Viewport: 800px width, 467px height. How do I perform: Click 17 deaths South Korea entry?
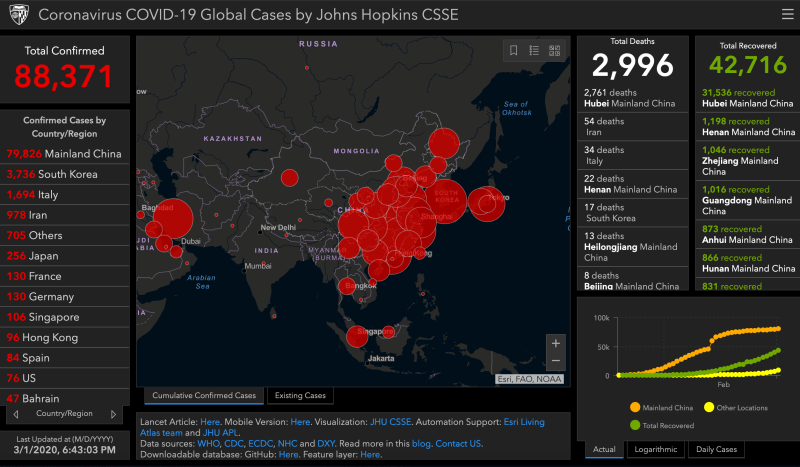click(633, 212)
